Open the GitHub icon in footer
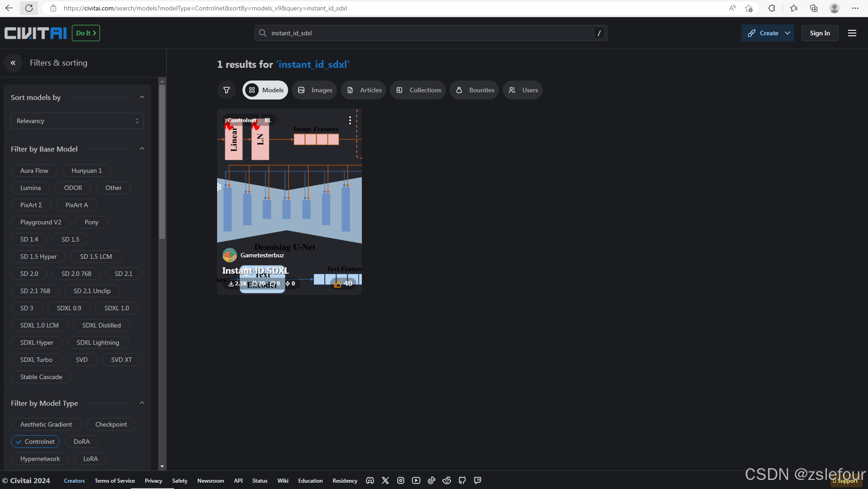 (462, 480)
